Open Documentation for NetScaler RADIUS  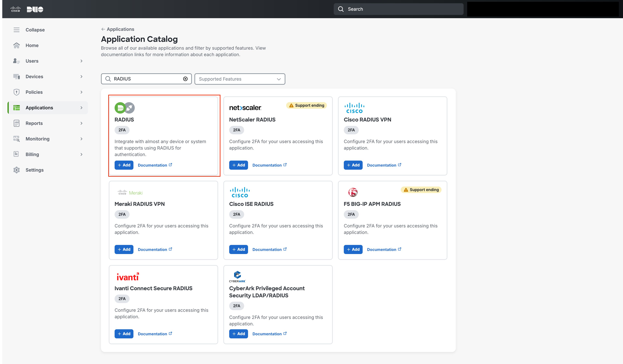tap(269, 165)
